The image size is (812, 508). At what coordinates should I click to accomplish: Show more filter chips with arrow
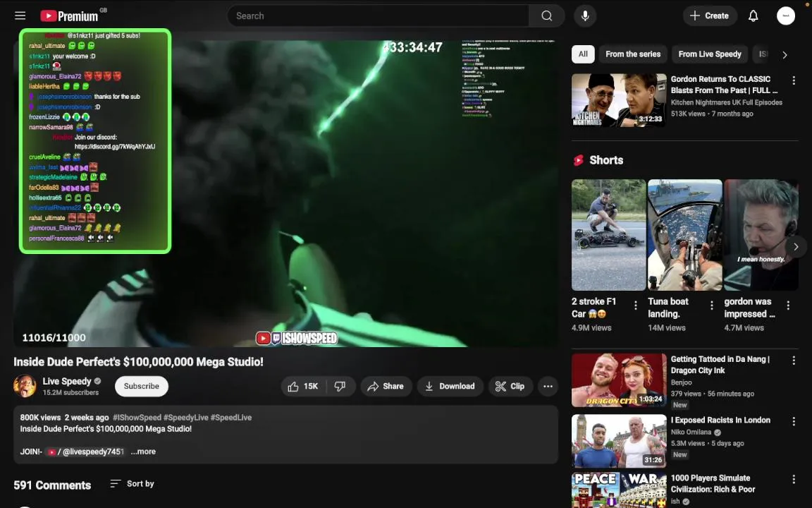click(785, 54)
